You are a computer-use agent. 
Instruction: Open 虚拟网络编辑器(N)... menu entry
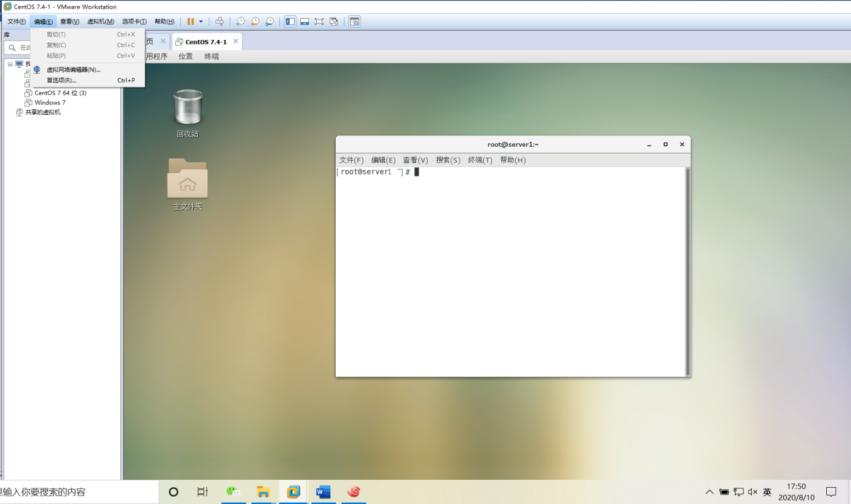[73, 69]
